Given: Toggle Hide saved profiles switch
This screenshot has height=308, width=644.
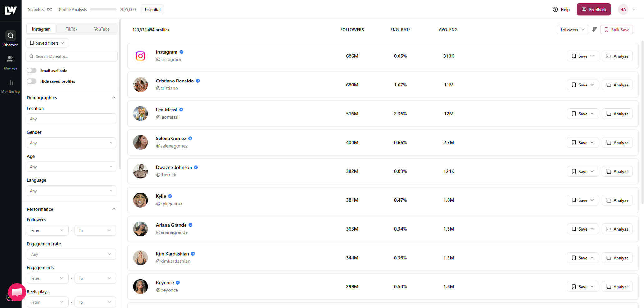Looking at the screenshot, I should click(32, 81).
